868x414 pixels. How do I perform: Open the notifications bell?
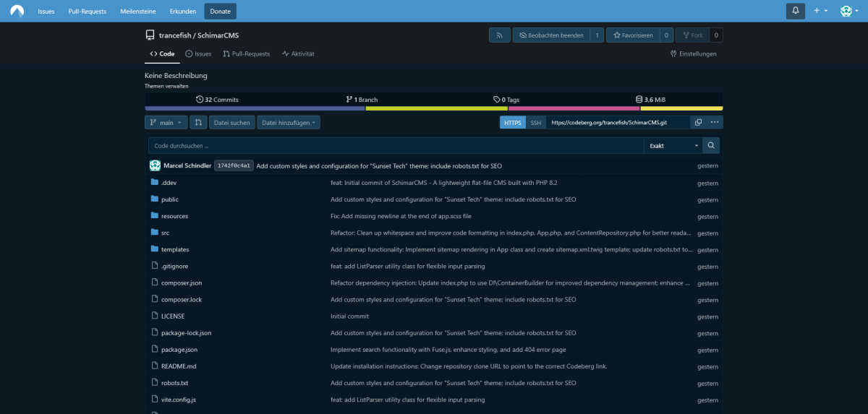tap(796, 11)
